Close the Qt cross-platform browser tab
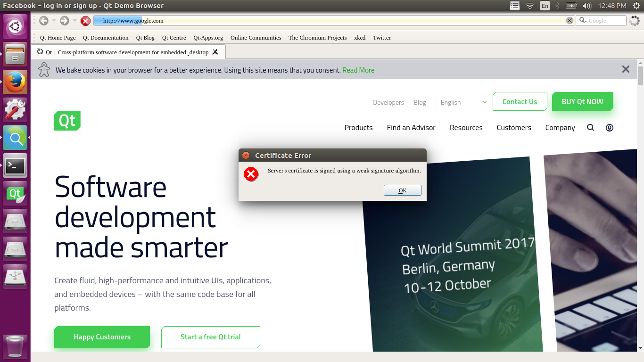644x362 pixels. point(215,52)
